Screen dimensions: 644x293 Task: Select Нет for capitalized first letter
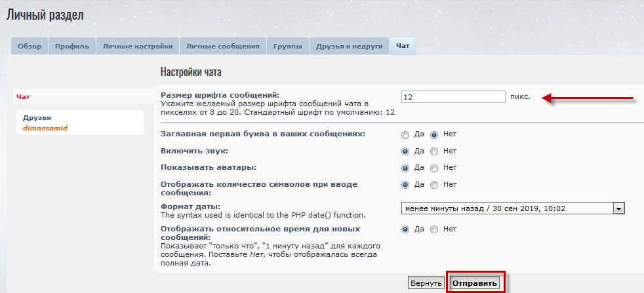point(434,134)
